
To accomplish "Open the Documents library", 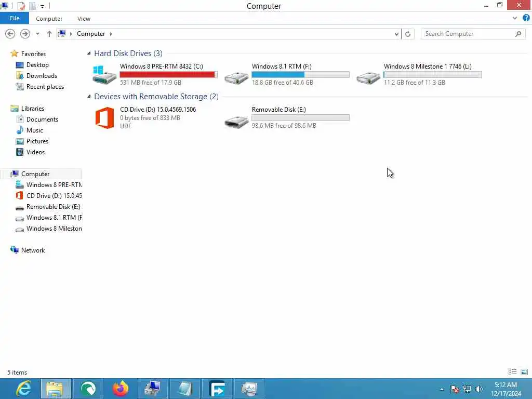I will click(x=42, y=119).
